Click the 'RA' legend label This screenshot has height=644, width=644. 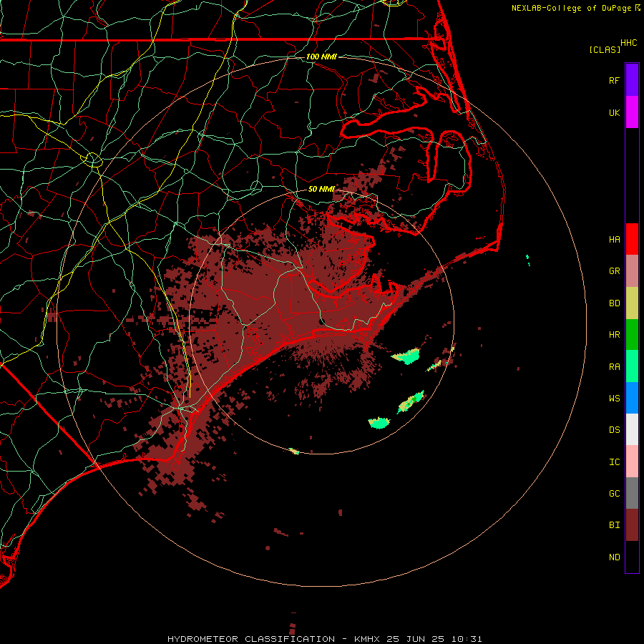click(x=614, y=366)
